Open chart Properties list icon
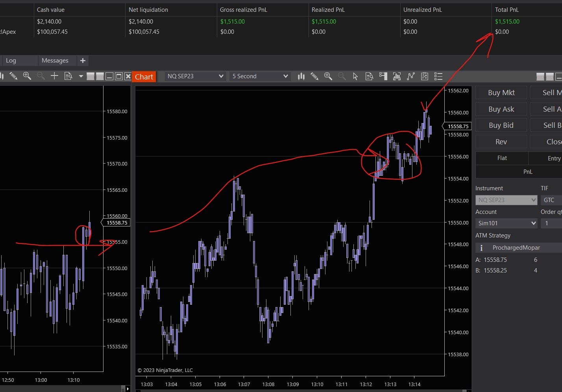 438,76
